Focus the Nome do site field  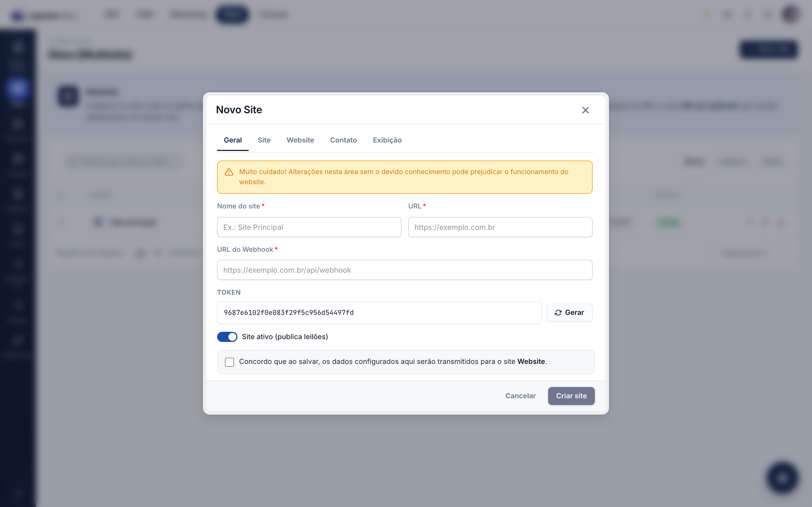tap(309, 227)
